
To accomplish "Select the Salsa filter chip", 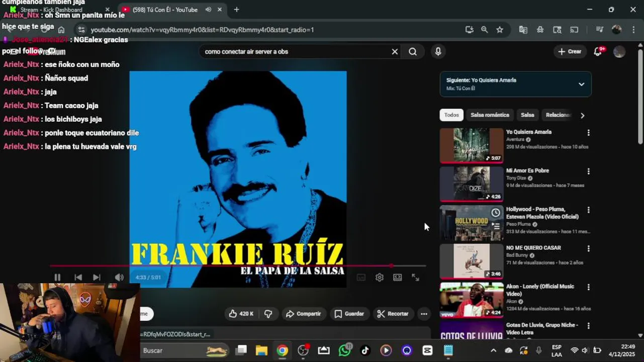I will [527, 115].
